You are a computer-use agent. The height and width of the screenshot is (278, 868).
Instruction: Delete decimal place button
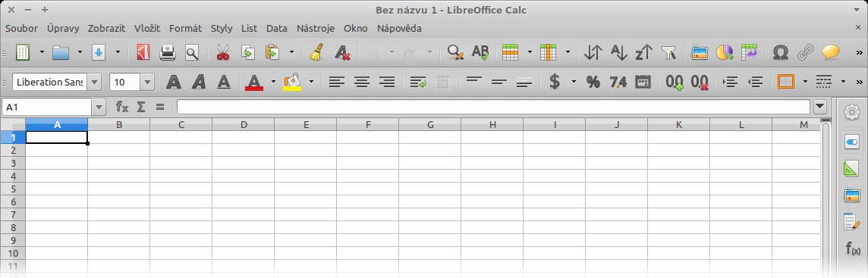700,83
